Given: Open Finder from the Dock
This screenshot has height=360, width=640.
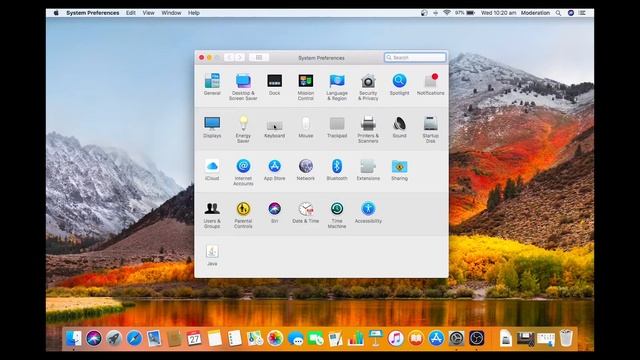Looking at the screenshot, I should (x=74, y=338).
